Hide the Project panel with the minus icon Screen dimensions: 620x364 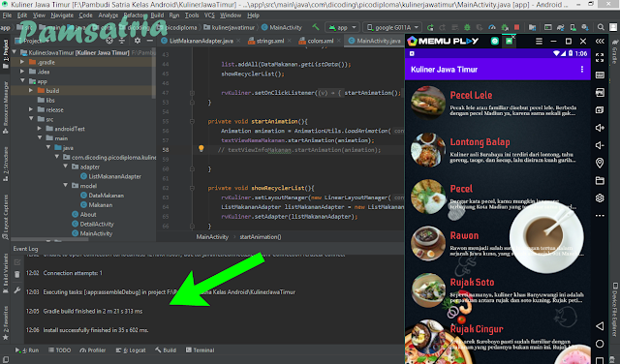[x=150, y=41]
